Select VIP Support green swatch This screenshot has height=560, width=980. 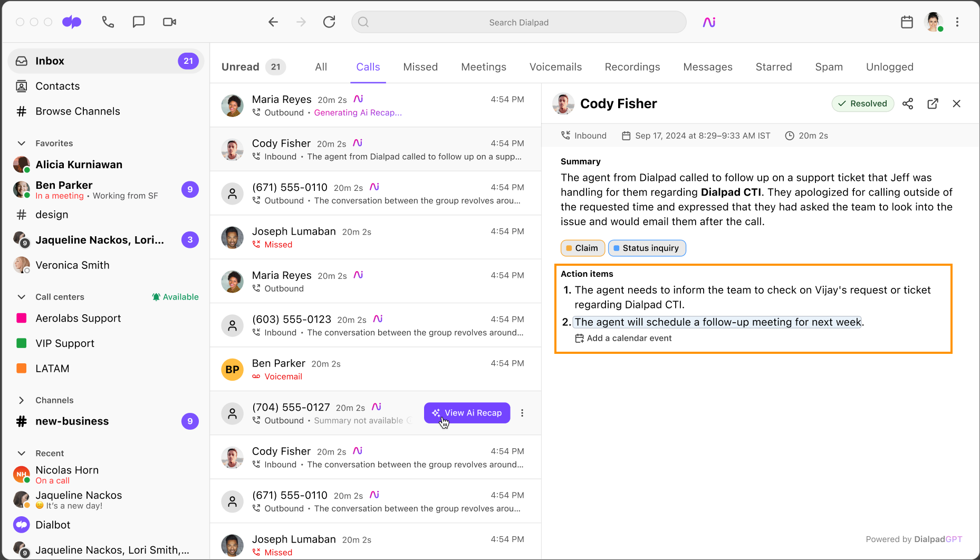point(22,343)
